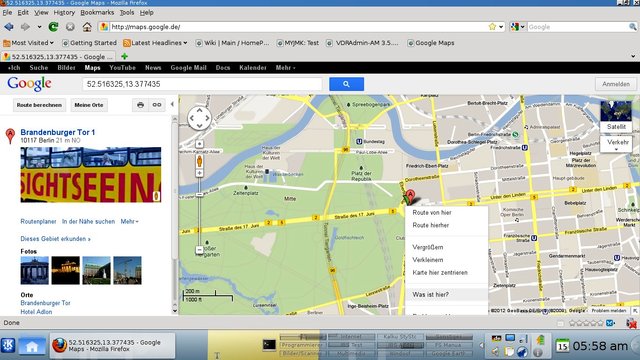Open Most Visited bookmarks dropdown
640x360 pixels.
29,43
